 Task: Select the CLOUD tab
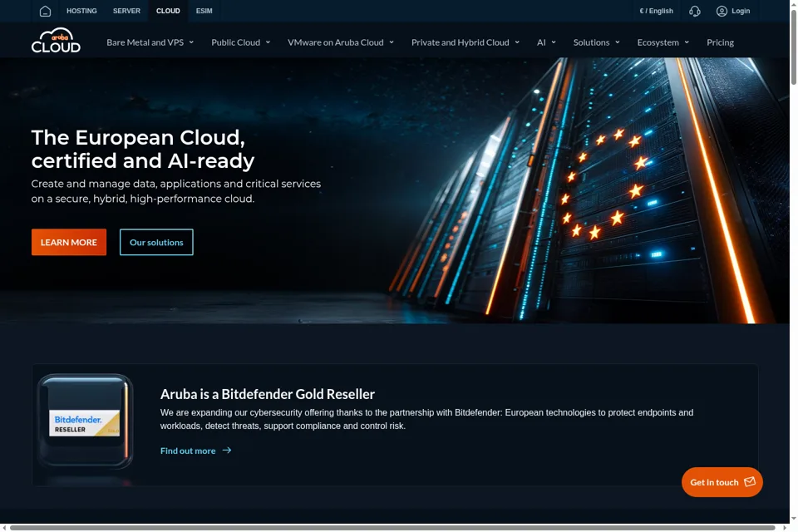(x=168, y=11)
